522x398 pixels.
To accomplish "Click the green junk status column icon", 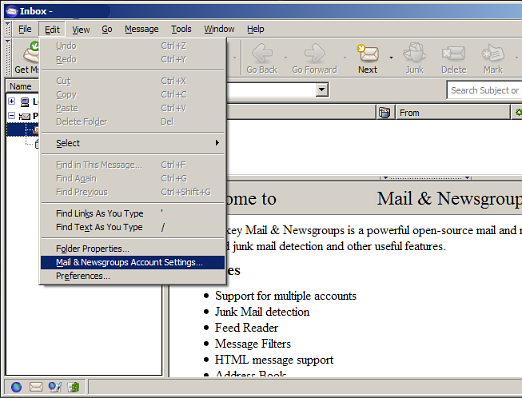I will [x=518, y=113].
